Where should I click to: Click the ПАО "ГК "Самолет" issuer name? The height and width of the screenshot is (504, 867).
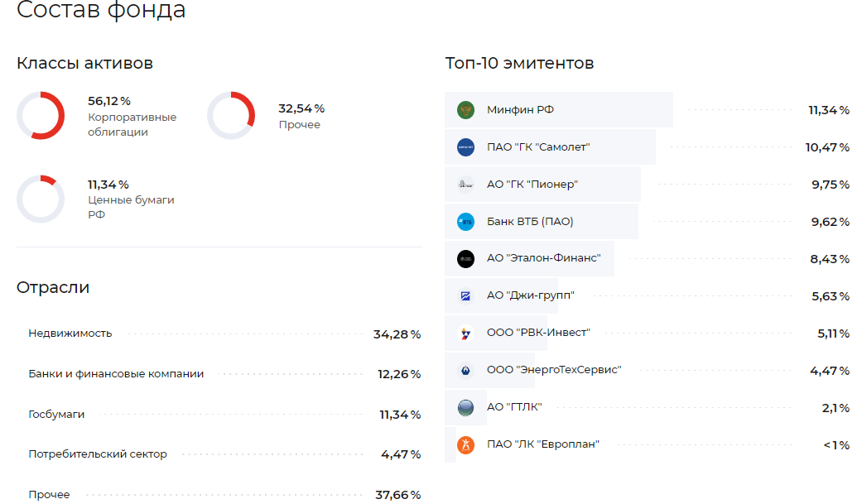[x=538, y=147]
